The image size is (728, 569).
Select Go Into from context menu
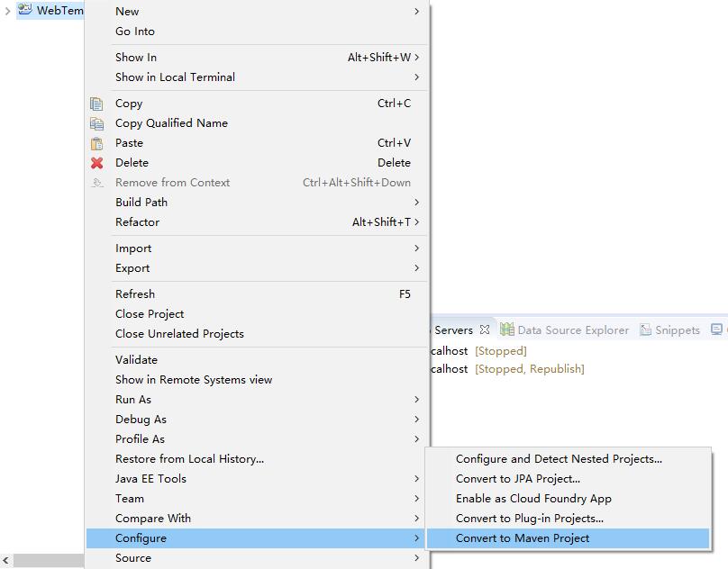pyautogui.click(x=257, y=32)
